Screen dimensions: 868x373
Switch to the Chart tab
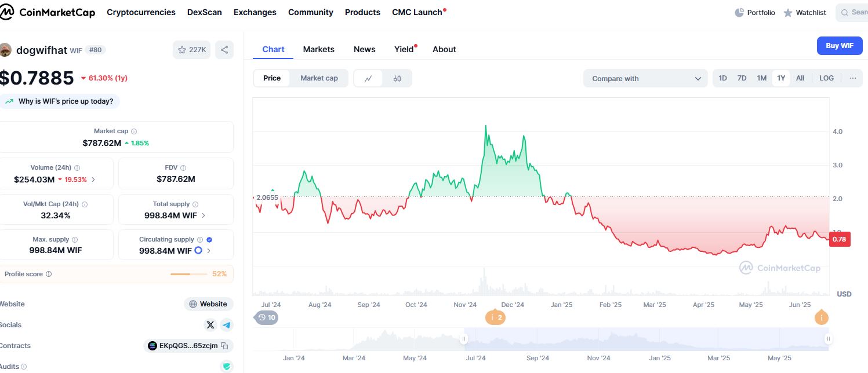pyautogui.click(x=273, y=49)
